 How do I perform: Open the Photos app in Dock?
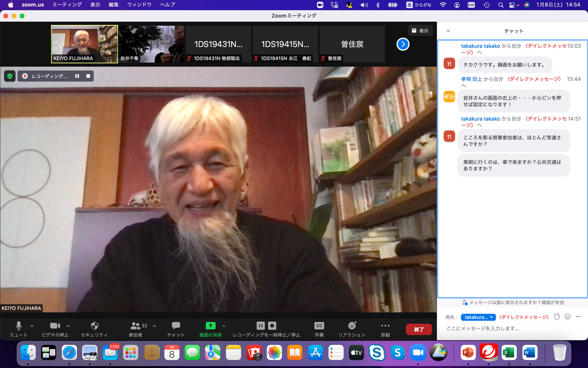(x=274, y=353)
